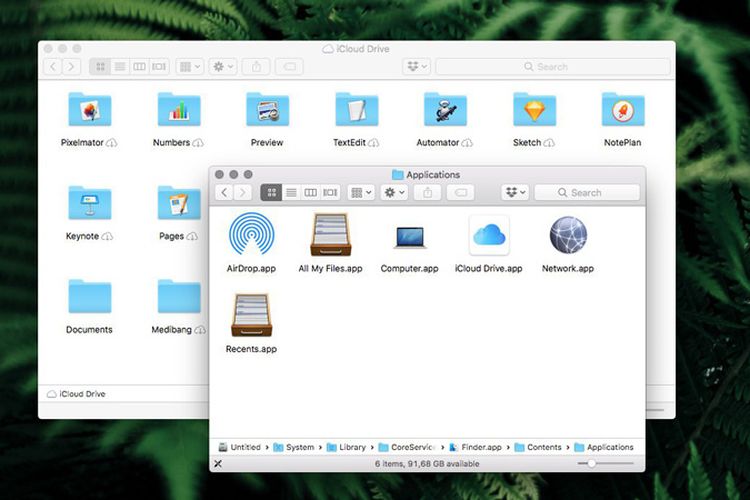Adjust icon size slider in Applications window
750x500 pixels.
606,463
